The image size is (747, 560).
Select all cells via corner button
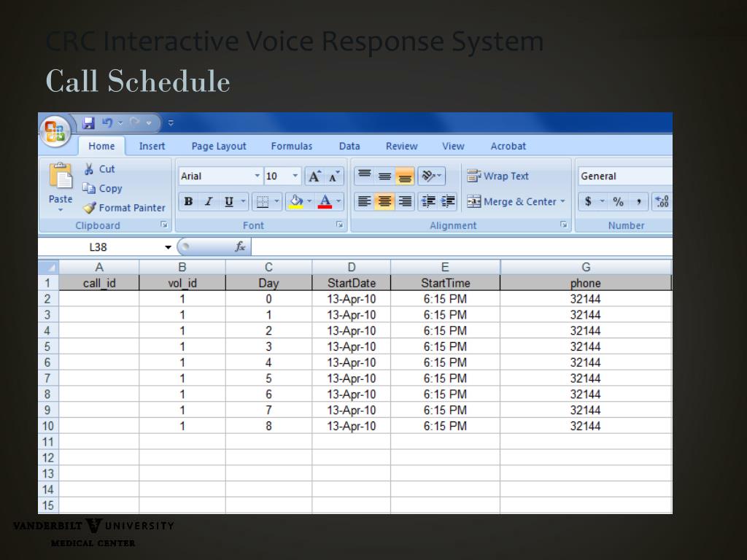(48, 267)
